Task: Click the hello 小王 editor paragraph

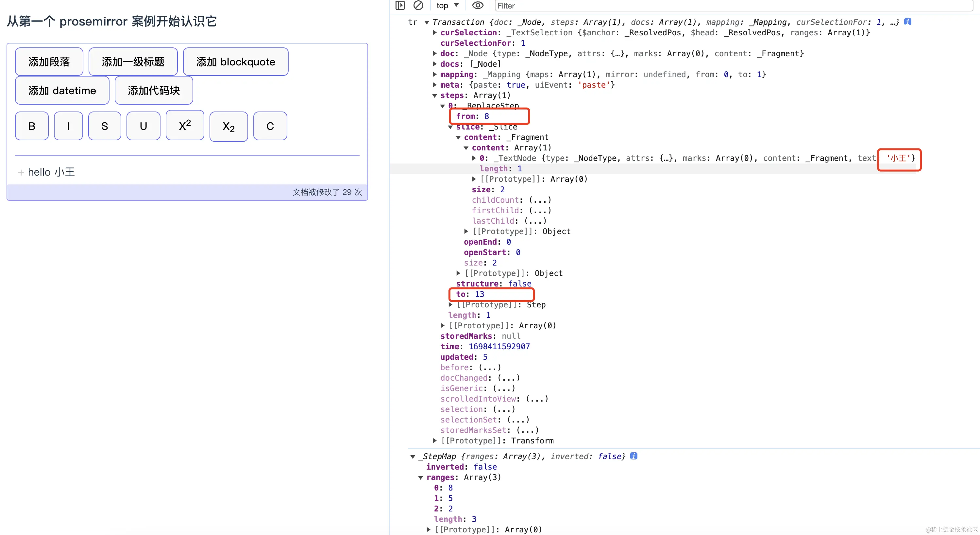Action: pyautogui.click(x=51, y=172)
